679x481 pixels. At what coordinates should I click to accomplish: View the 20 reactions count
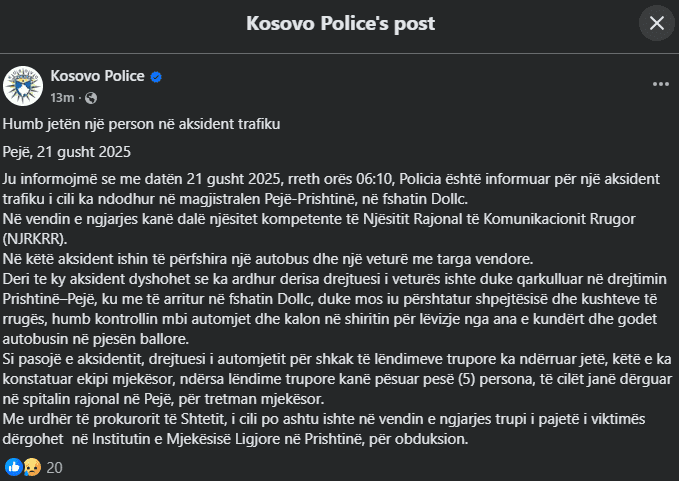point(54,466)
